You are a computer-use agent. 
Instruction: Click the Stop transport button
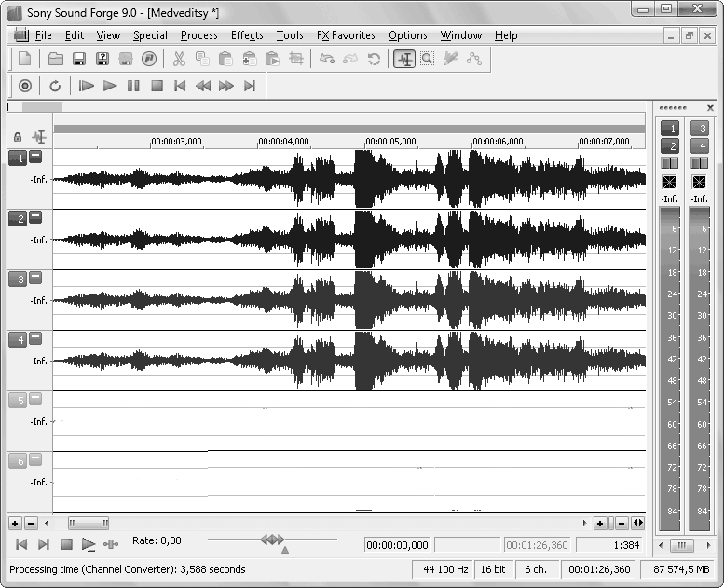coord(157,86)
